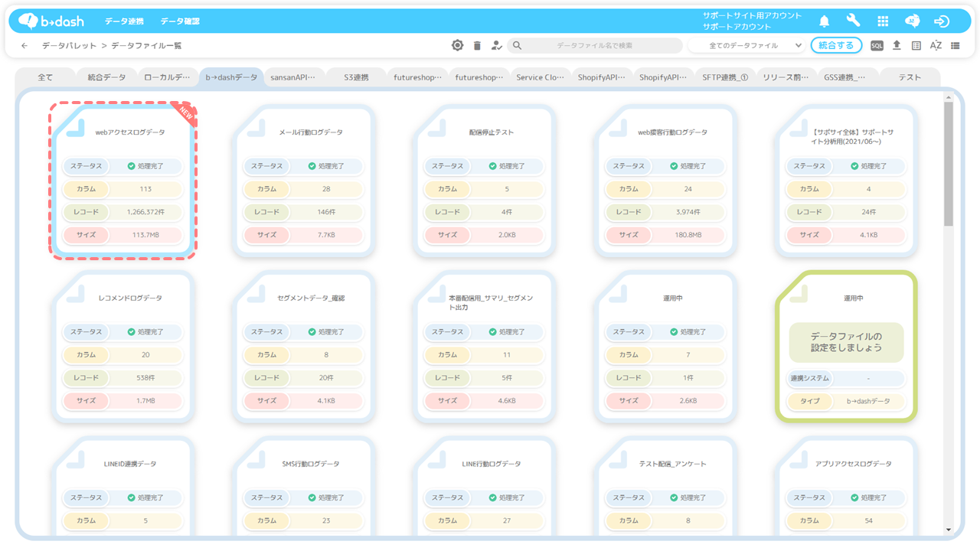Click the logout arrow icon
This screenshot has width=980, height=551.
[942, 21]
